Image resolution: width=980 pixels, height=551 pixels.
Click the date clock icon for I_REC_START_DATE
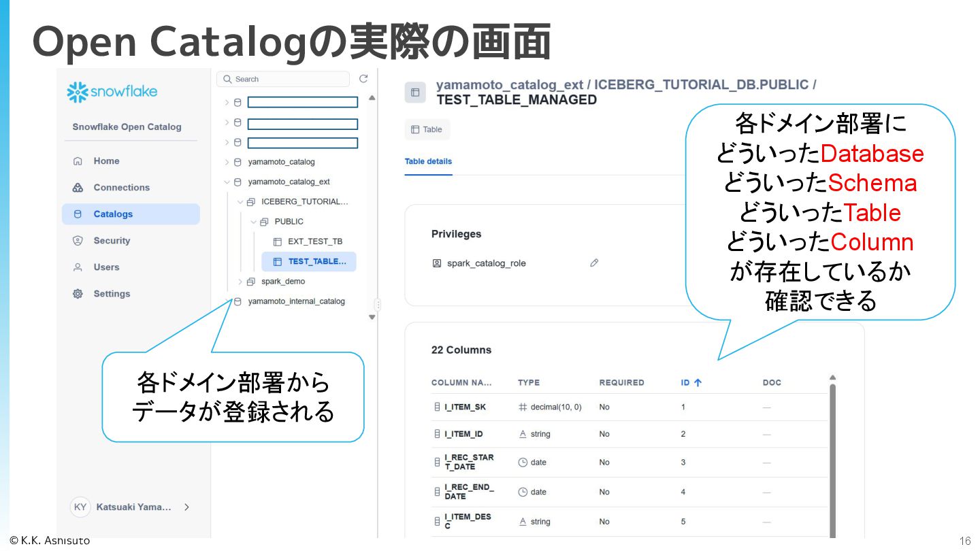point(523,462)
